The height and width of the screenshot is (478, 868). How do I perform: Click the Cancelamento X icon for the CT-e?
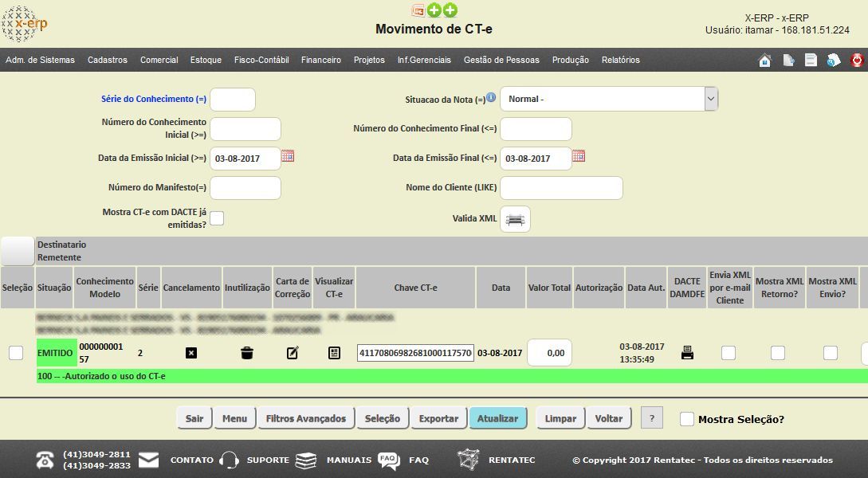pos(191,353)
